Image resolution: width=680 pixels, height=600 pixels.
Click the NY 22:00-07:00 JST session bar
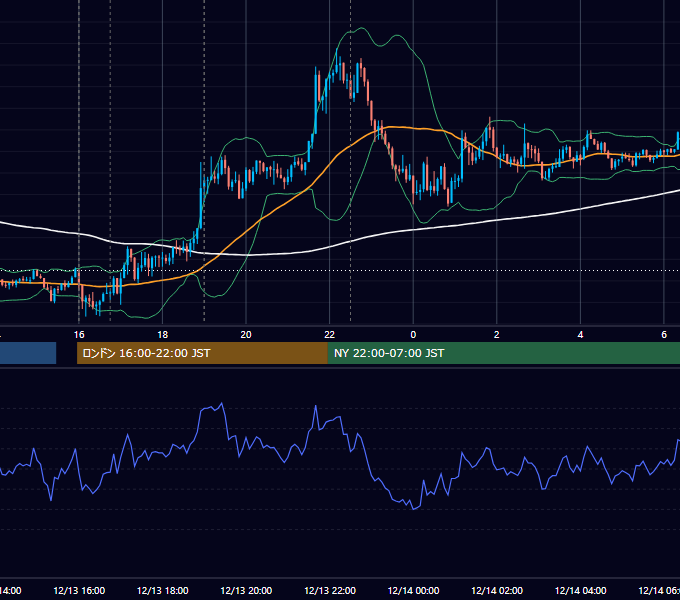[x=503, y=353]
